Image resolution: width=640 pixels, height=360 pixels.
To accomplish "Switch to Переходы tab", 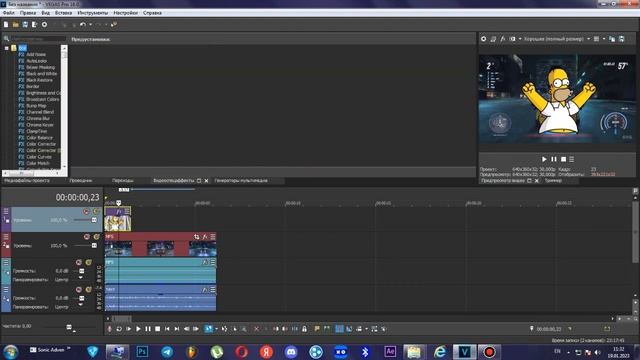I will click(123, 180).
